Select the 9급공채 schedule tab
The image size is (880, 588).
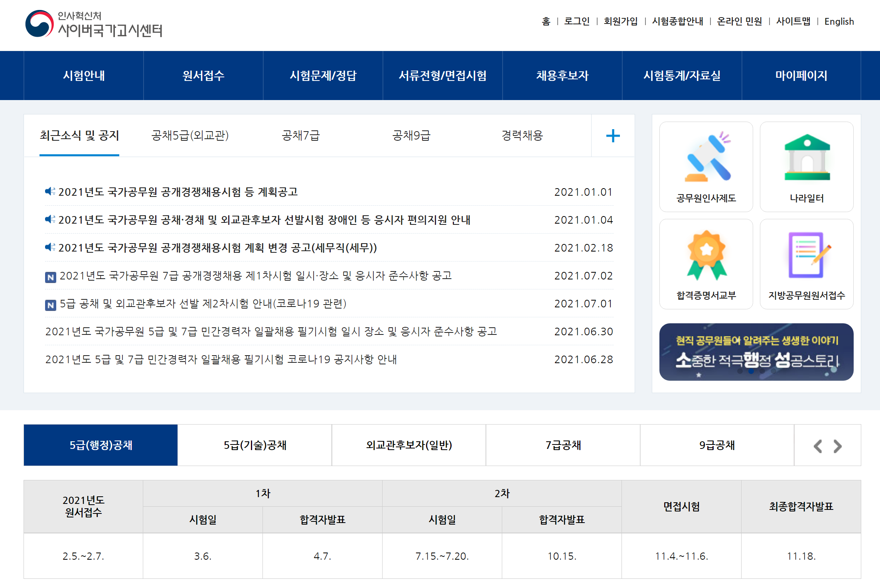[717, 445]
